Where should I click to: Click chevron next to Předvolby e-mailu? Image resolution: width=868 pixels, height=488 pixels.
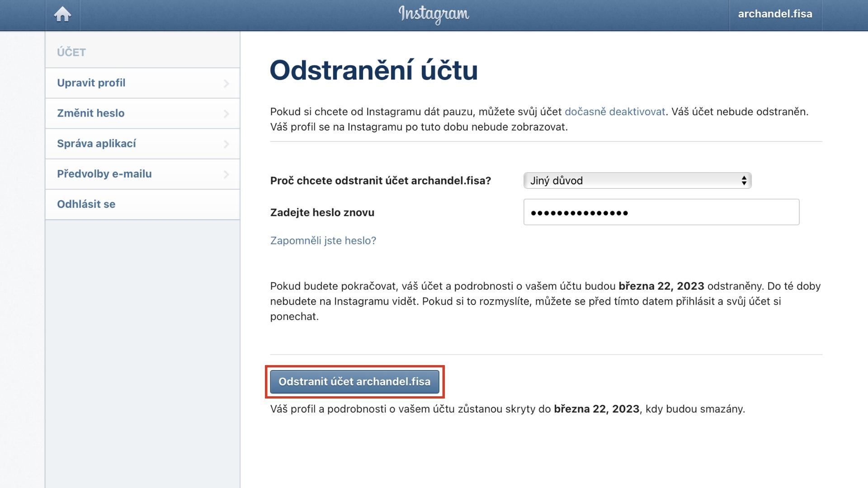[x=226, y=174]
